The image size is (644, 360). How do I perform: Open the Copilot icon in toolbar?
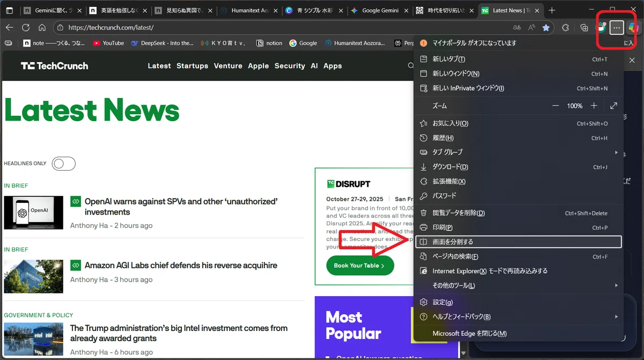pos(633,27)
